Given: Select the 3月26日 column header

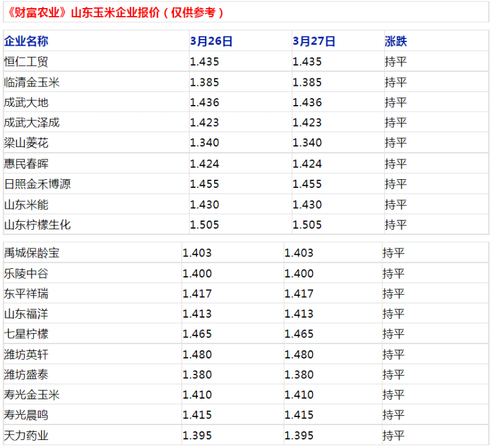Looking at the screenshot, I should point(211,41).
